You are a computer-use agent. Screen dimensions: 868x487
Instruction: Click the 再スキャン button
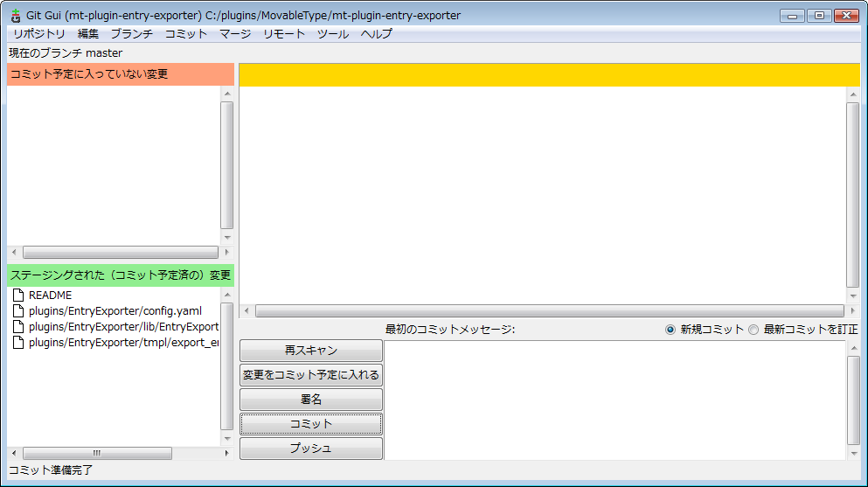pos(311,351)
